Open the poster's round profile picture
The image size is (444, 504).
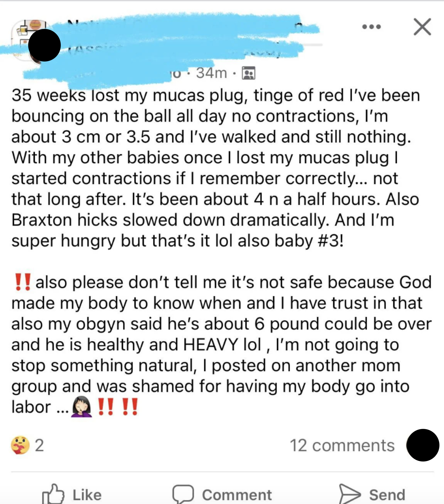[x=44, y=45]
